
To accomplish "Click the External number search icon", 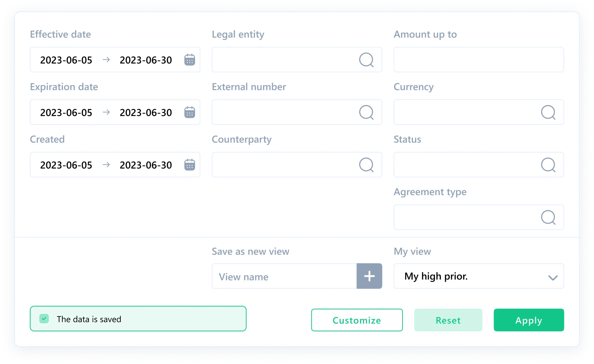I will click(x=366, y=112).
